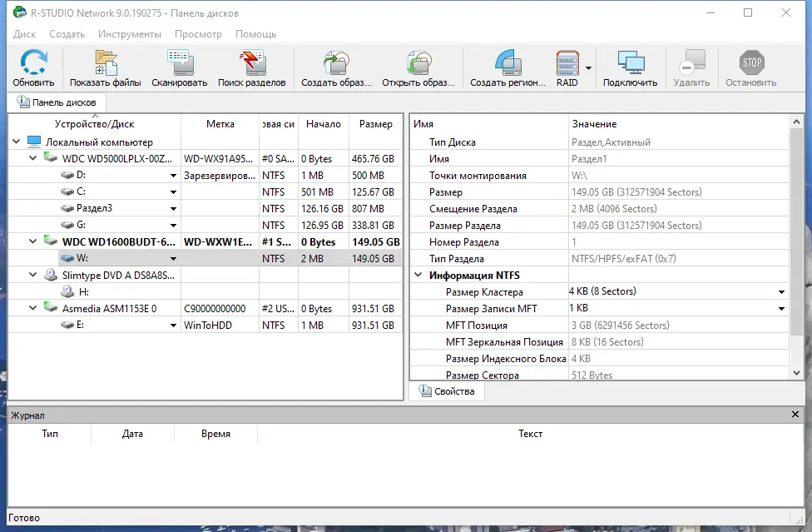Switch to Панель дисков tab

click(57, 102)
